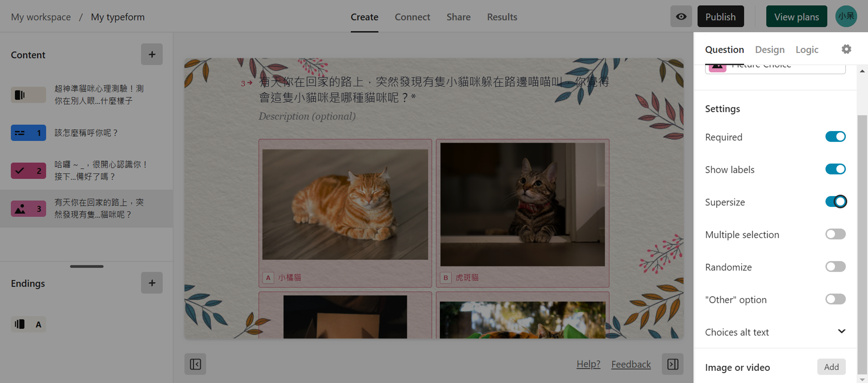Image resolution: width=868 pixels, height=383 pixels.
Task: Open the Picture Choice question type dropdown
Action: (x=775, y=68)
